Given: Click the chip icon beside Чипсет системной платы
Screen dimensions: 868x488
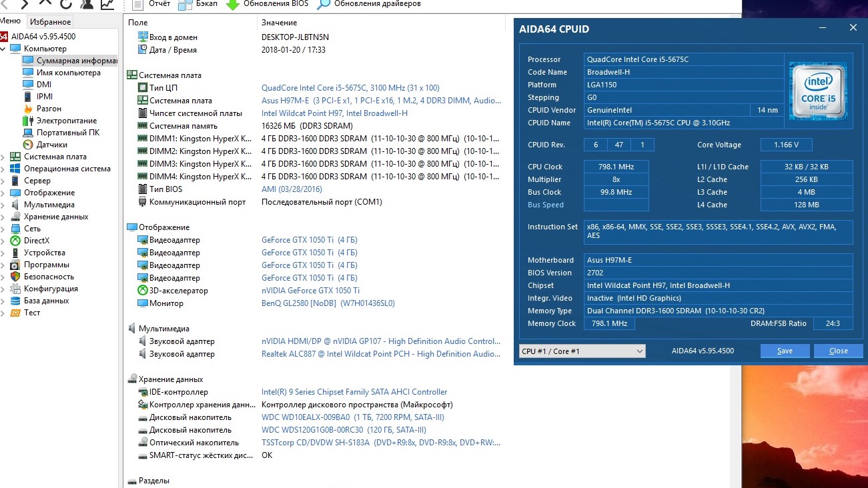Looking at the screenshot, I should click(x=142, y=113).
